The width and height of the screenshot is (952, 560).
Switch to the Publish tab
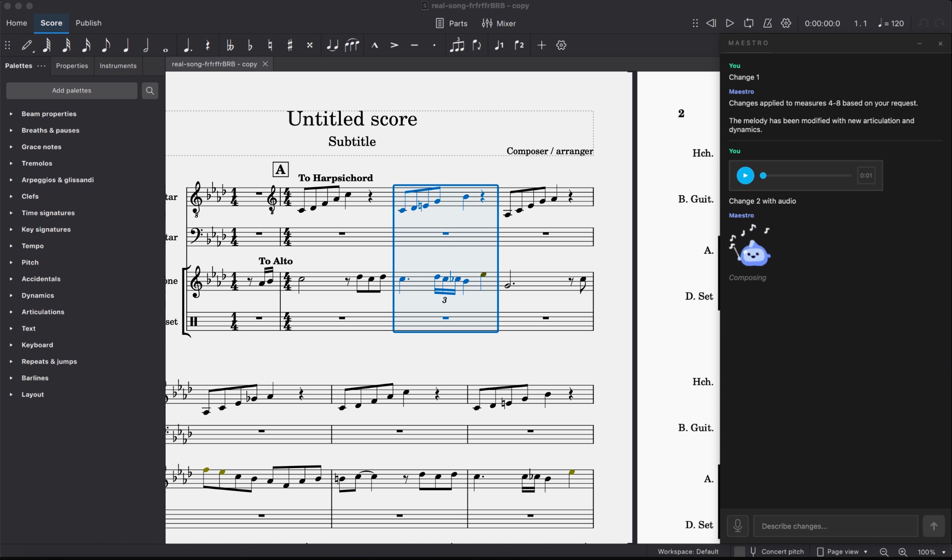88,23
